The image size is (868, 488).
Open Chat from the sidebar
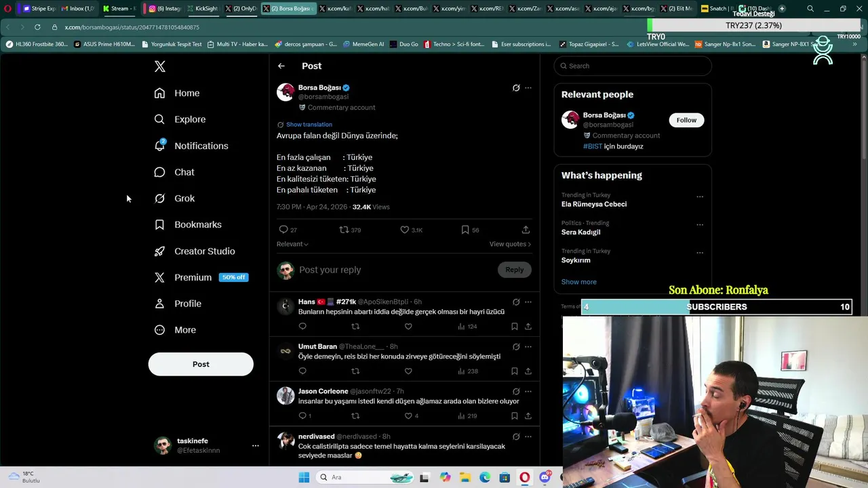pyautogui.click(x=174, y=172)
